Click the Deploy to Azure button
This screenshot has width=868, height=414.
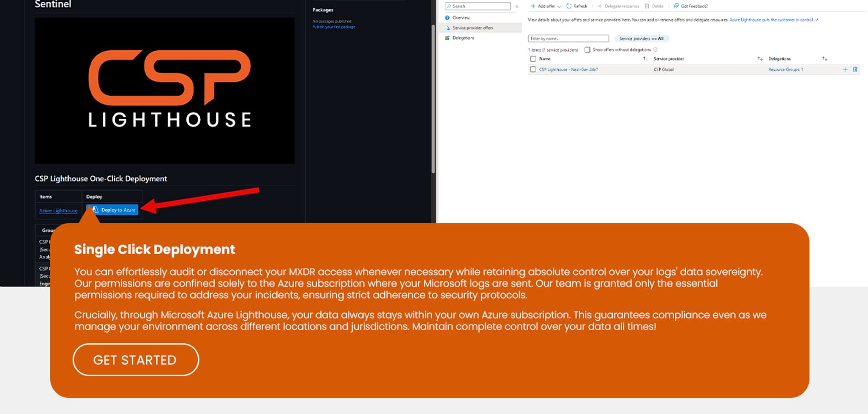[x=112, y=210]
